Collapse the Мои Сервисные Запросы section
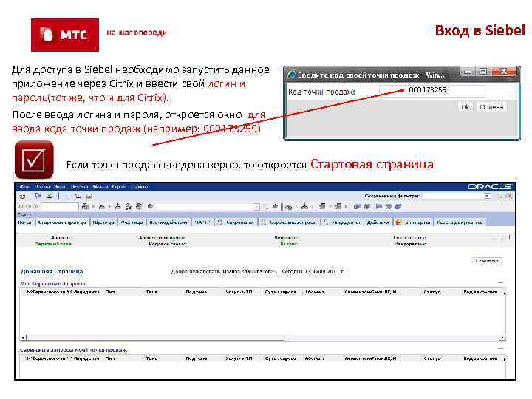Viewport: 532px width, 399px height. [x=501, y=282]
